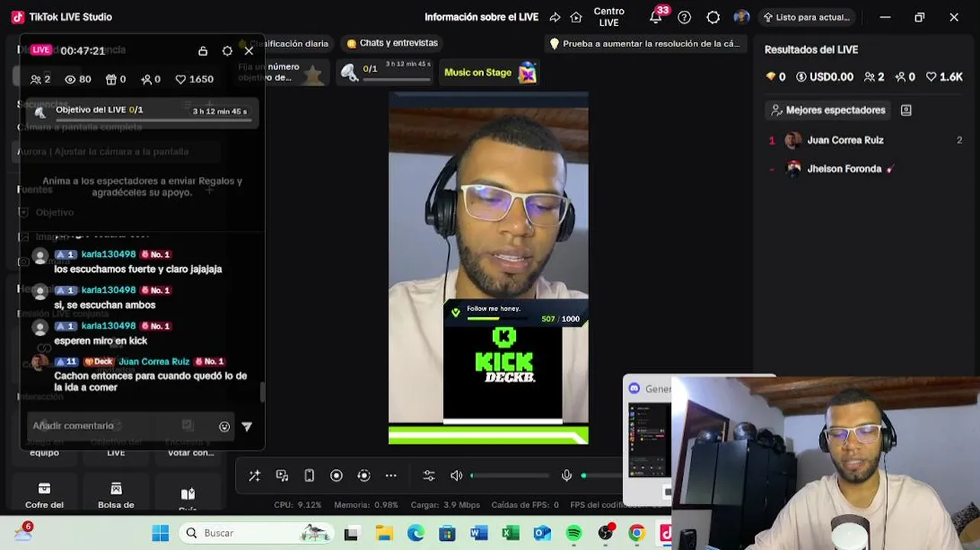Click USD0.00 earnings in results

(824, 77)
